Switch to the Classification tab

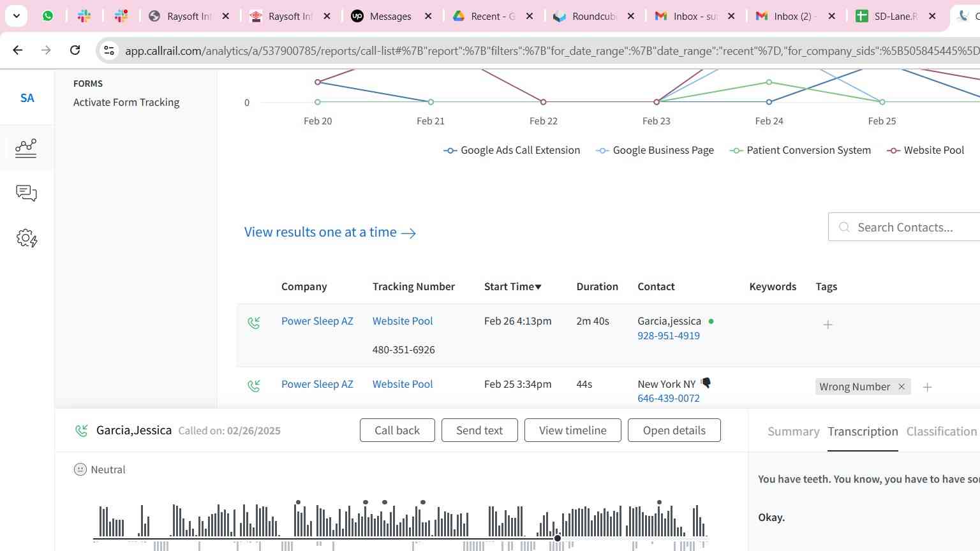point(941,432)
